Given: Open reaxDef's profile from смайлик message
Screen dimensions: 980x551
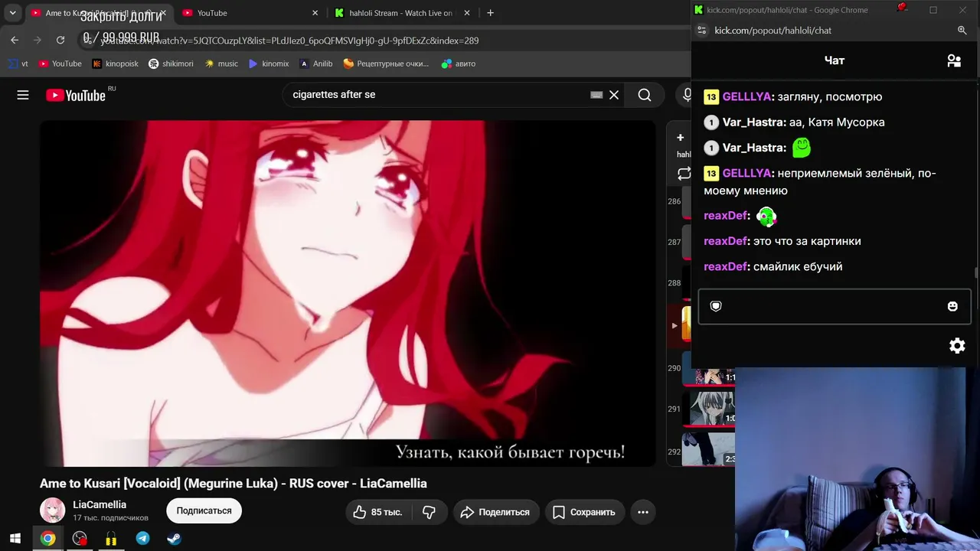Looking at the screenshot, I should click(x=724, y=266).
